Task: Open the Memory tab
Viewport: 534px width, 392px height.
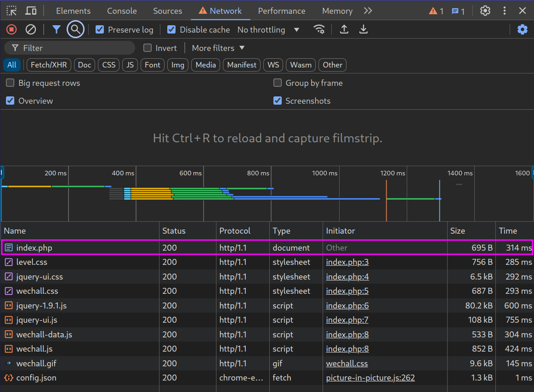Action: pos(337,11)
